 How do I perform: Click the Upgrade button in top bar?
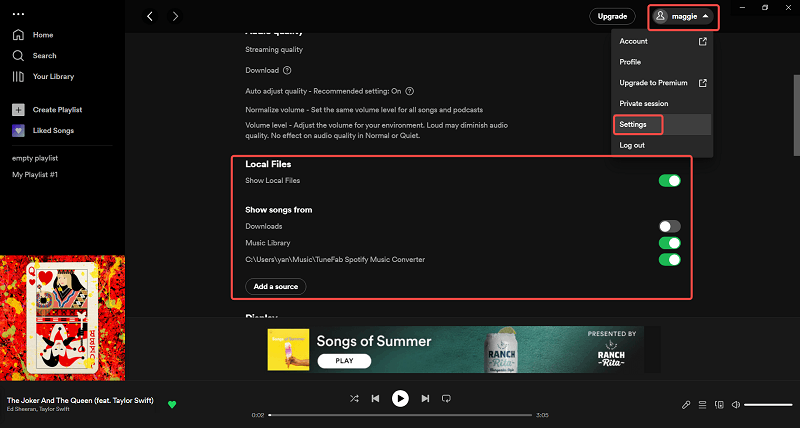click(612, 16)
